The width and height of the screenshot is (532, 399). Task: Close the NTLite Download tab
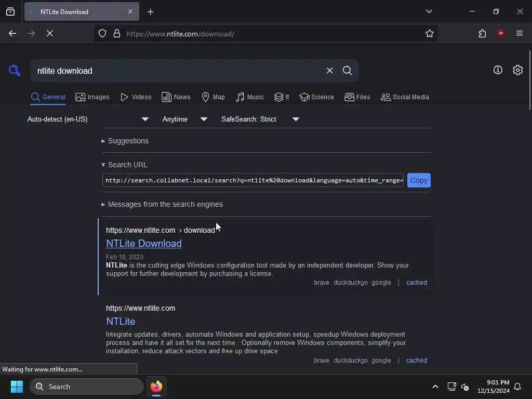(130, 11)
